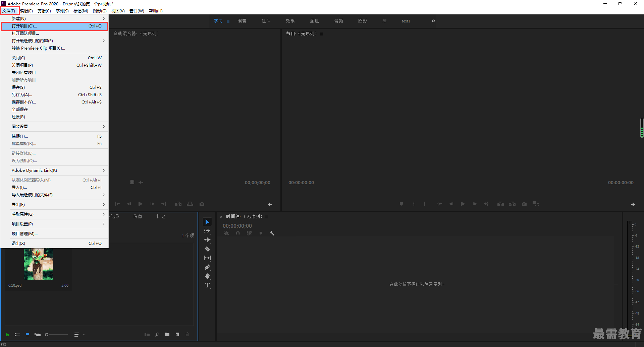Click Lift button in program monitor
This screenshot has height=347, width=644.
pyautogui.click(x=500, y=204)
